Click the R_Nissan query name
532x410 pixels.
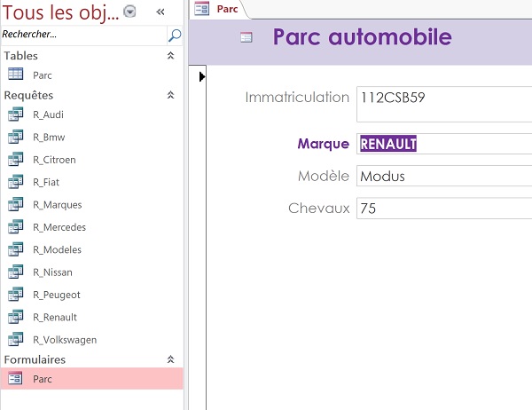tap(52, 272)
